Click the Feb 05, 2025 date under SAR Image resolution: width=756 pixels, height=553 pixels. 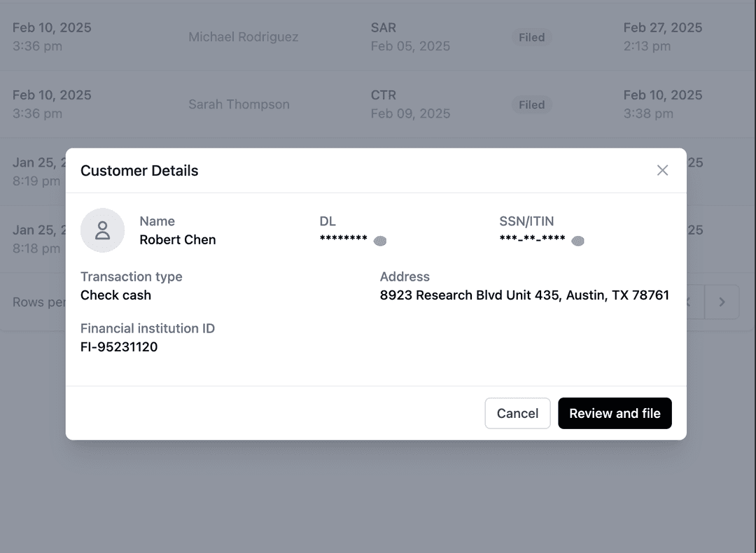pos(410,45)
